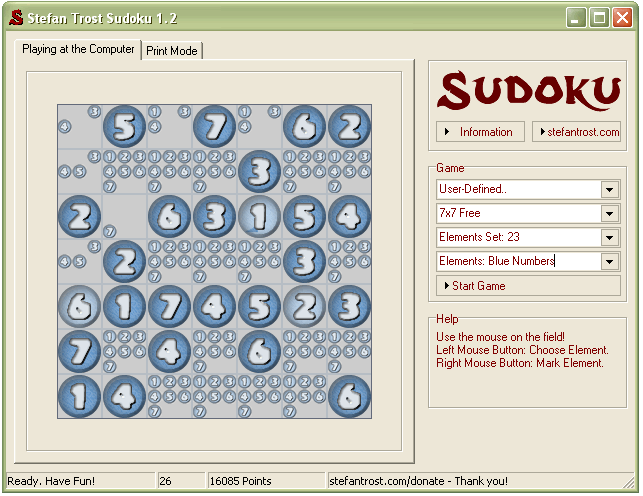Click the Elements: Blue Numbers field
Viewport: 643px width, 496px height.
(x=518, y=261)
